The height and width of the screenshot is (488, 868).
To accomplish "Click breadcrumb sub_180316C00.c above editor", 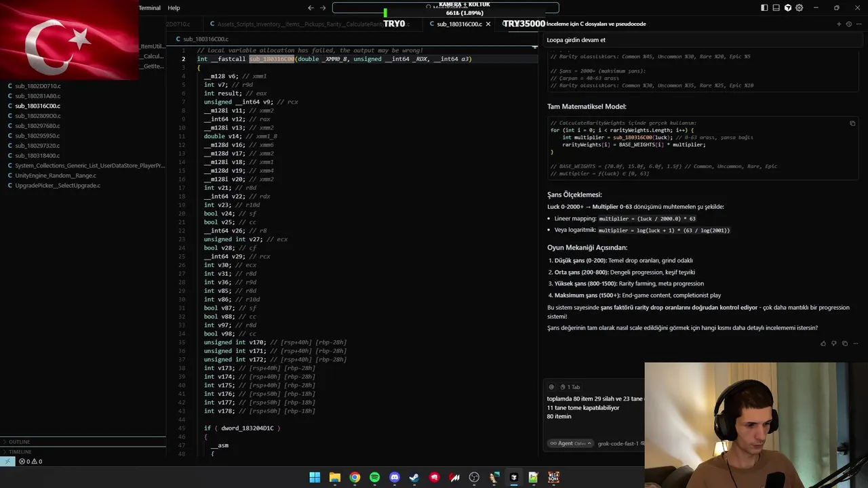I will pyautogui.click(x=205, y=39).
